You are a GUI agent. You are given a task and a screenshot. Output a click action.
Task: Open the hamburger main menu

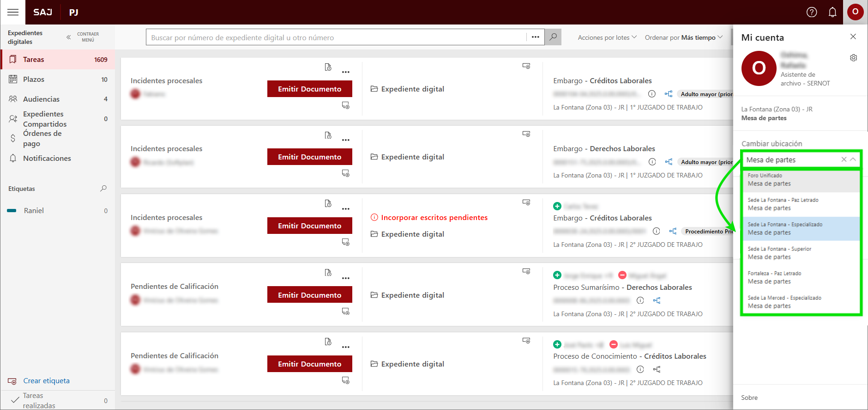tap(13, 12)
